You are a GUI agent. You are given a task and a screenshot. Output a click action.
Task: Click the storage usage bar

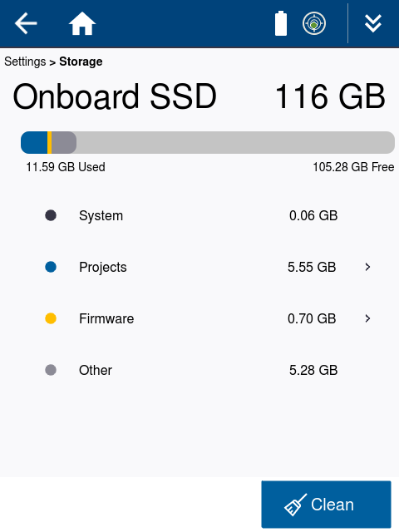[x=208, y=142]
